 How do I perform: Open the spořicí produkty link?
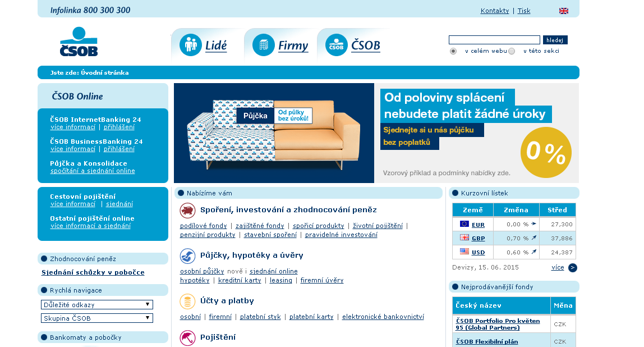(x=318, y=226)
